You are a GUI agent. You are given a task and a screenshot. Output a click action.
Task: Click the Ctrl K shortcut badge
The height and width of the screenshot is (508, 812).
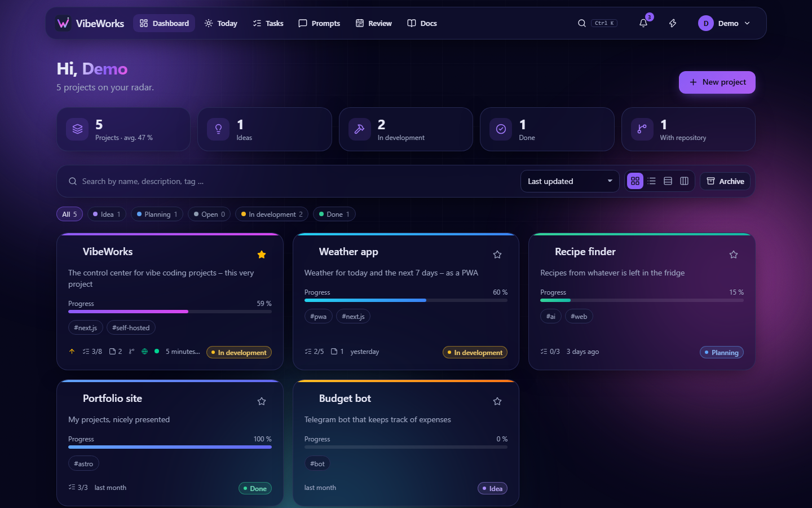pyautogui.click(x=604, y=23)
